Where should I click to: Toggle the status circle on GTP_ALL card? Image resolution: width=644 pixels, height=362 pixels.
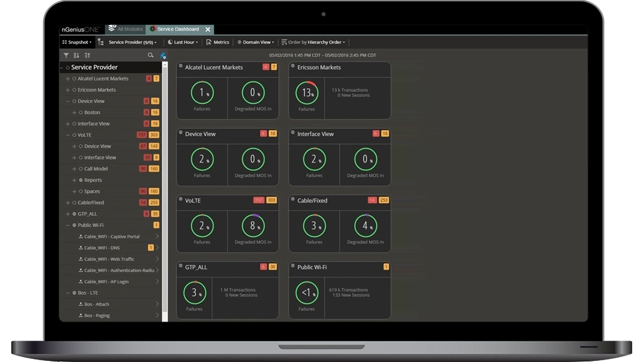[x=181, y=265]
